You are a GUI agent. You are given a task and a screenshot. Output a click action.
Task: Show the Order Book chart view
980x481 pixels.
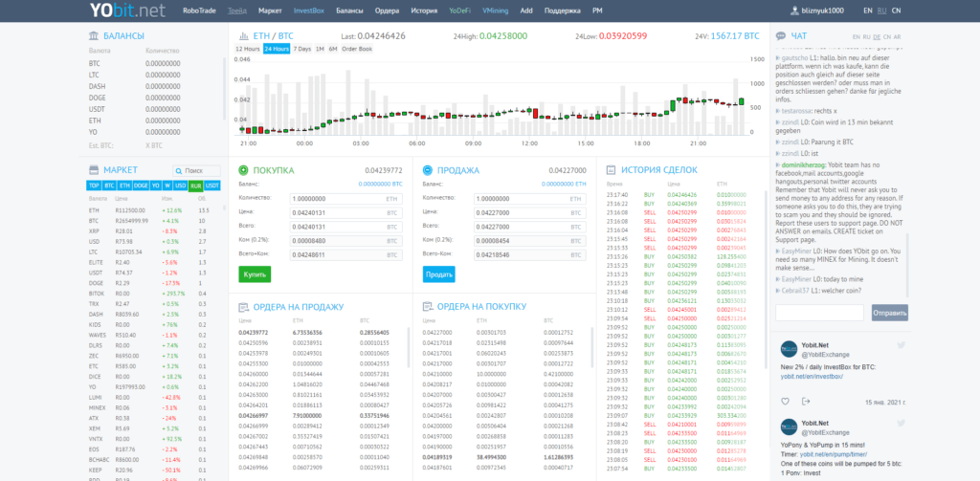357,49
